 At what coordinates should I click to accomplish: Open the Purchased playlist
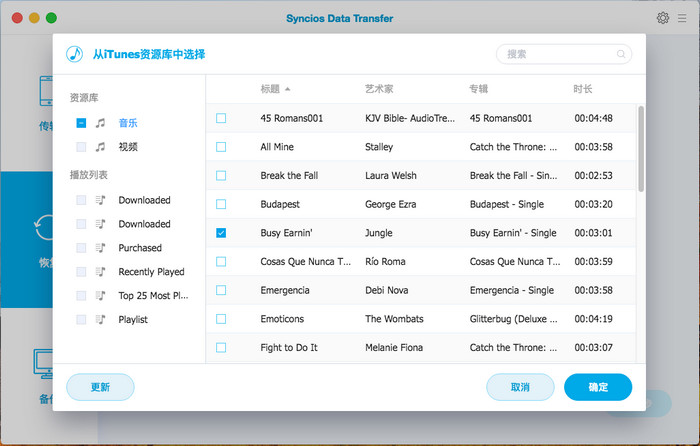(x=140, y=248)
